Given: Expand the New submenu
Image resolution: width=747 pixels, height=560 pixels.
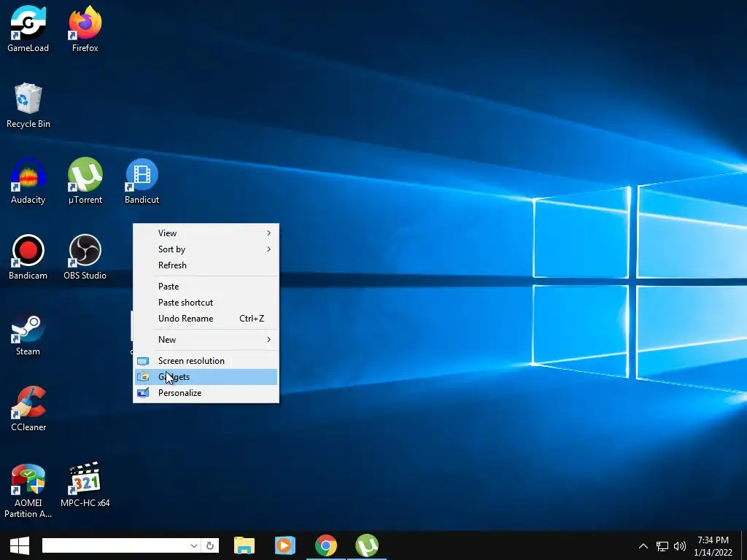Looking at the screenshot, I should tap(206, 340).
